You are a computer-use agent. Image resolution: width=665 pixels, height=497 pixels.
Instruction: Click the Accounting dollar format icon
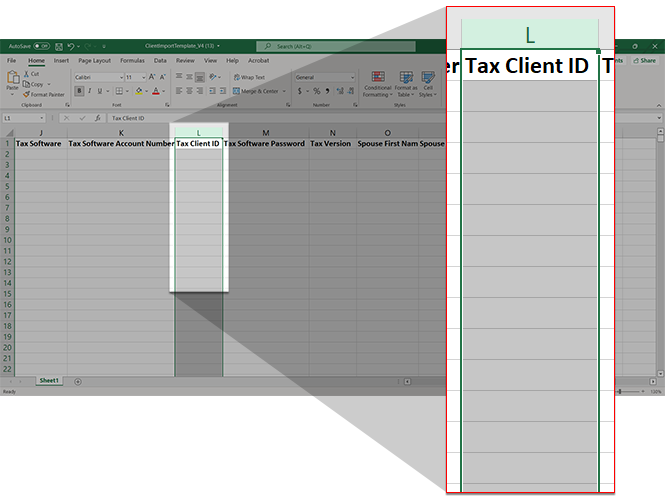(x=299, y=91)
